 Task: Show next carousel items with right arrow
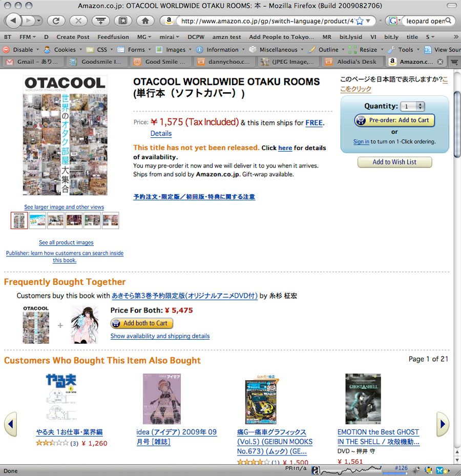click(x=443, y=424)
